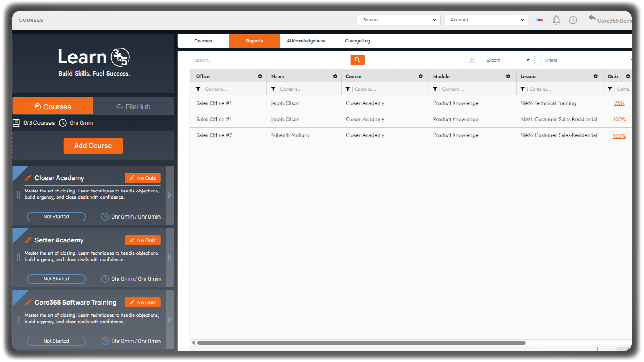Expand Core365 Software Training card arrow
This screenshot has height=362, width=644.
(170, 320)
